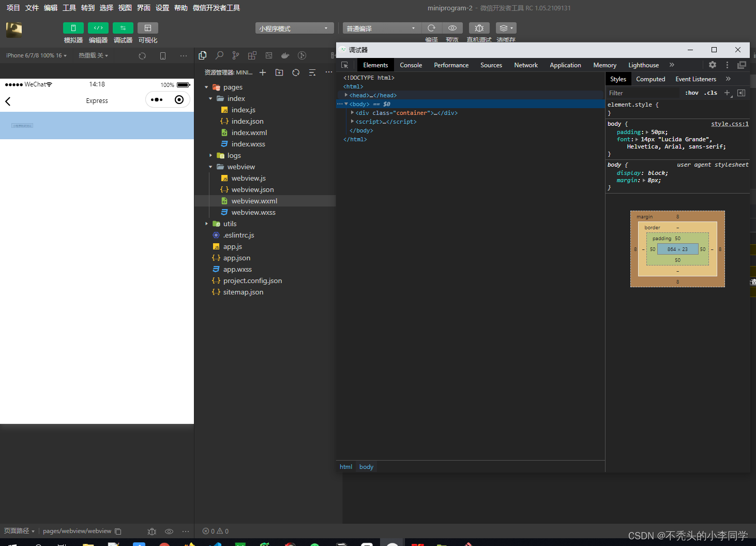The image size is (756, 546).
Task: Toggle the .cls class editor button
Action: (x=710, y=93)
